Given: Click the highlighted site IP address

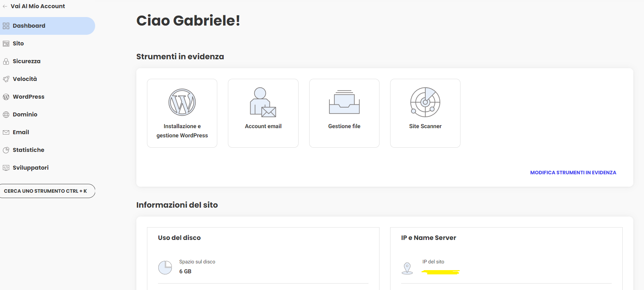Looking at the screenshot, I should pos(441,272).
